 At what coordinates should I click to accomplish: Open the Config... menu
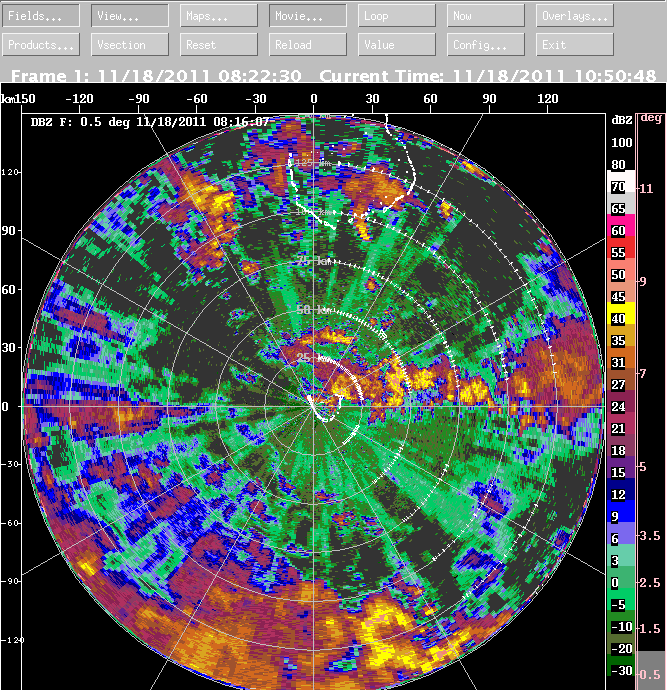(x=486, y=45)
